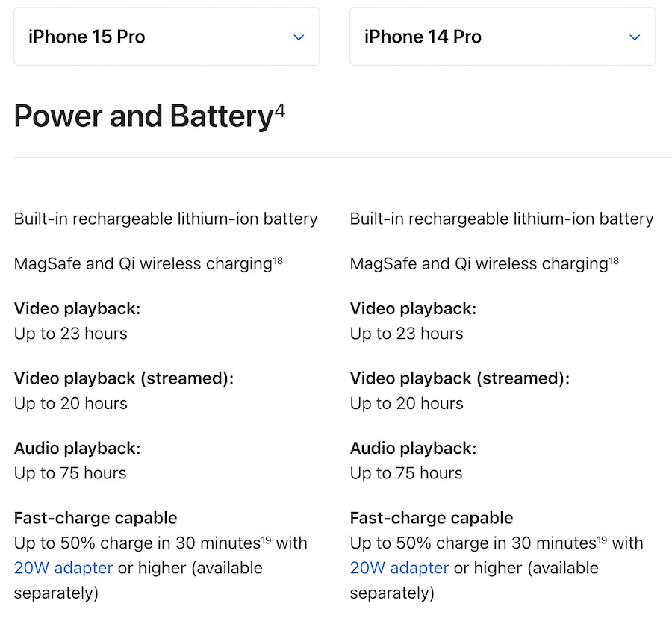Image resolution: width=672 pixels, height=618 pixels.
Task: Open footnote 18 in iPhone 14 Pro column
Action: click(x=614, y=260)
